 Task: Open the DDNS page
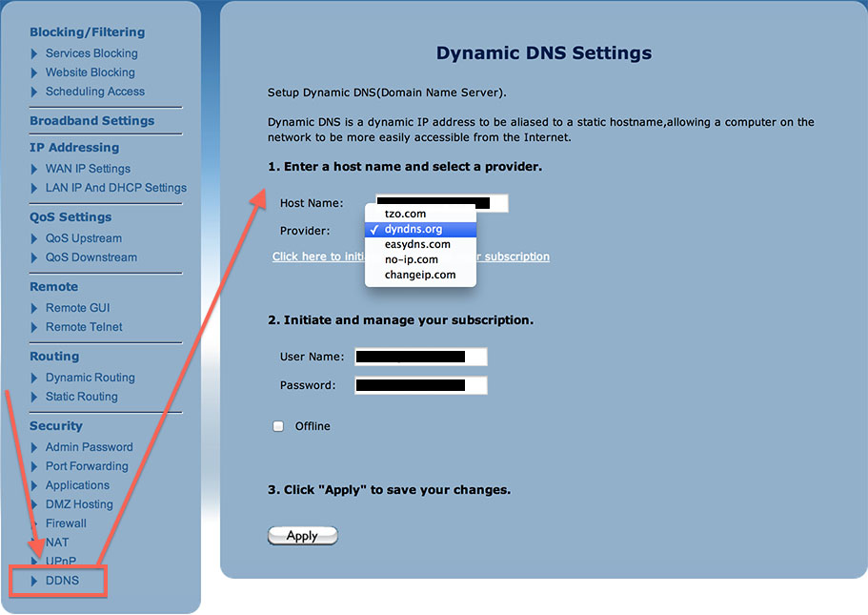pyautogui.click(x=62, y=581)
